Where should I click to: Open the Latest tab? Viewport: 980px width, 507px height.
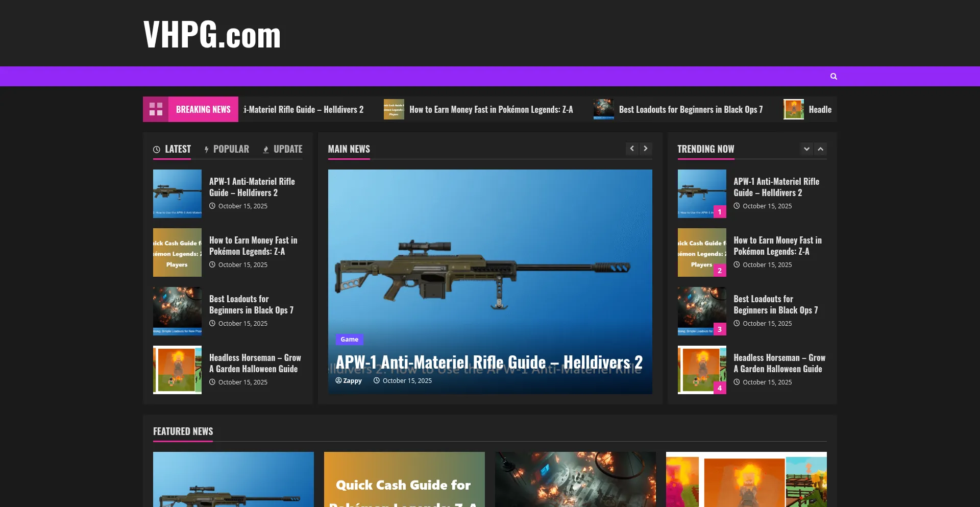(x=172, y=149)
